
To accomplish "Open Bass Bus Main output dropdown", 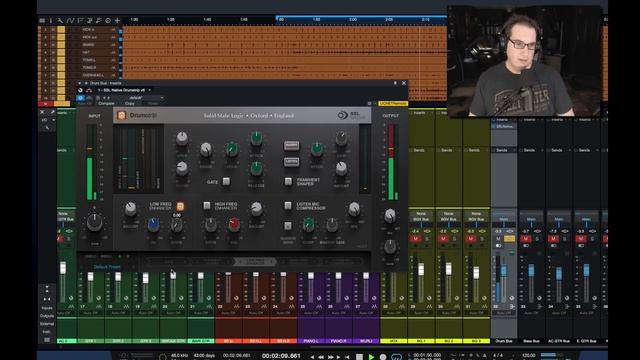I will point(531,219).
